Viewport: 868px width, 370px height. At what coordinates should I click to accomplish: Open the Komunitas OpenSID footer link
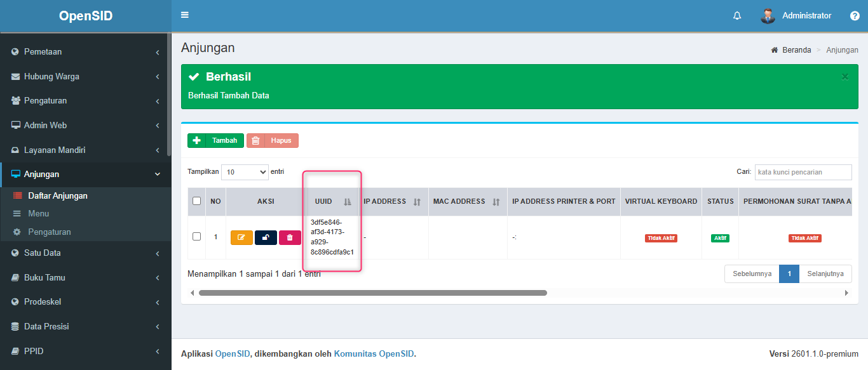[x=374, y=354]
